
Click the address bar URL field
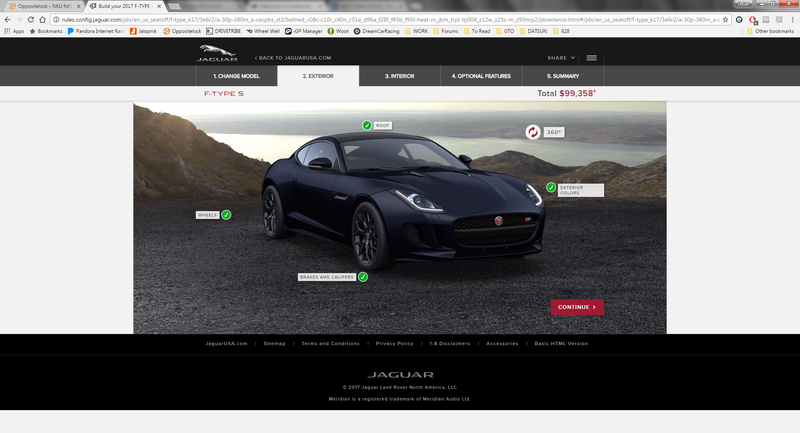(390, 20)
